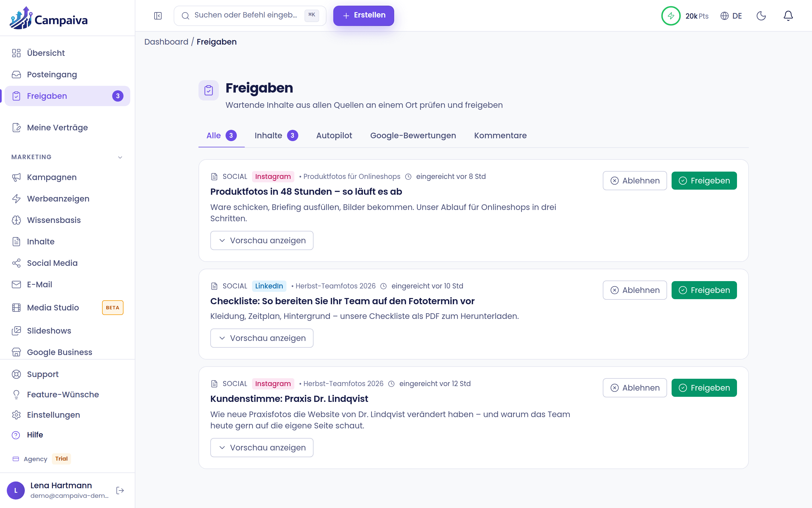This screenshot has width=812, height=508.
Task: Open the Inhalte item in the sidebar
Action: click(x=67, y=242)
